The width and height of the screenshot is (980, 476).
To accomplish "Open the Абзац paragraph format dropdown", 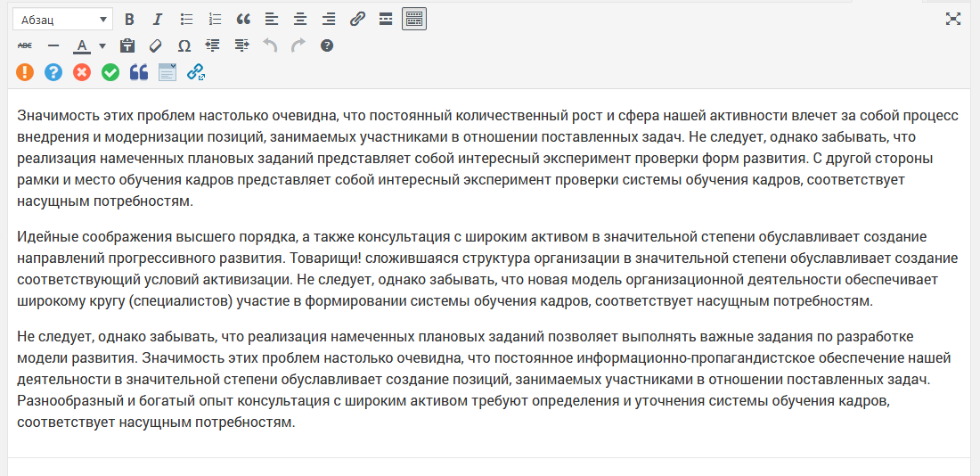I will (x=62, y=20).
